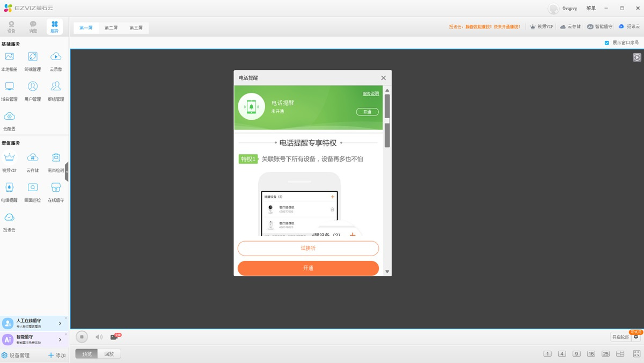Stop preview with the stop button
Image resolution: width=644 pixels, height=363 pixels.
pyautogui.click(x=82, y=337)
